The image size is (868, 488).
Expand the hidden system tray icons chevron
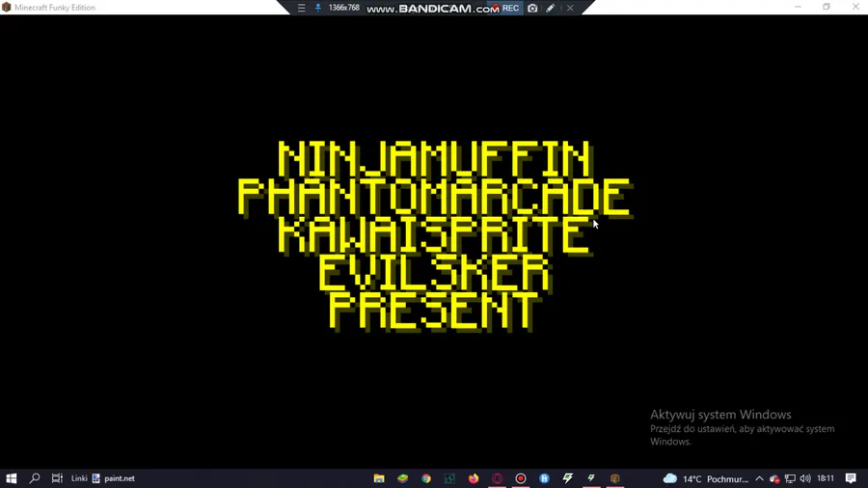(760, 478)
